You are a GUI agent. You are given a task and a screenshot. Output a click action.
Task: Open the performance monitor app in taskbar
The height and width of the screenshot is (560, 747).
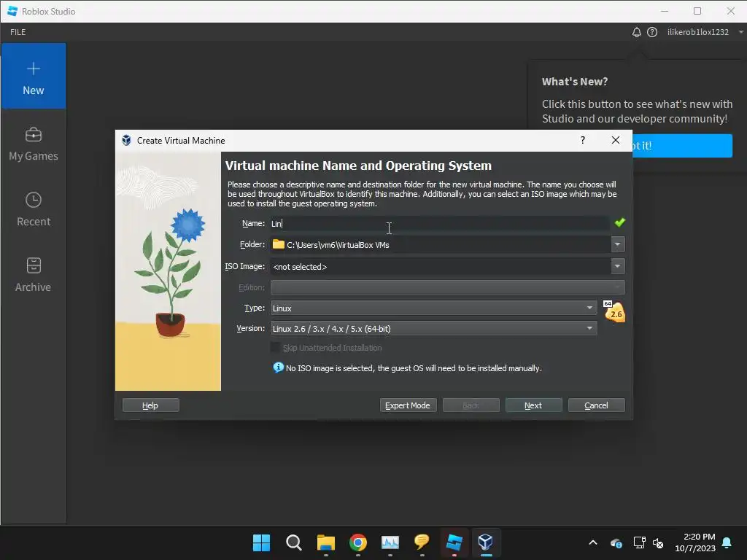[x=390, y=542]
